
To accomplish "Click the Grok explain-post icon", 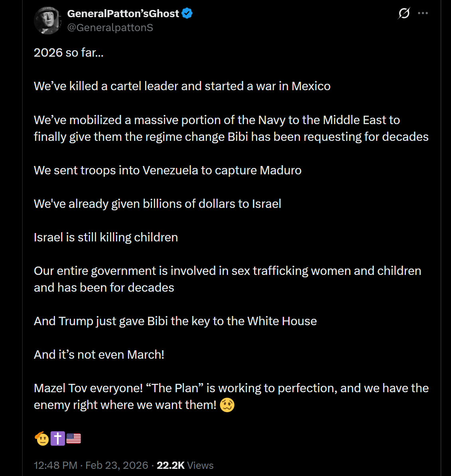I will (404, 13).
